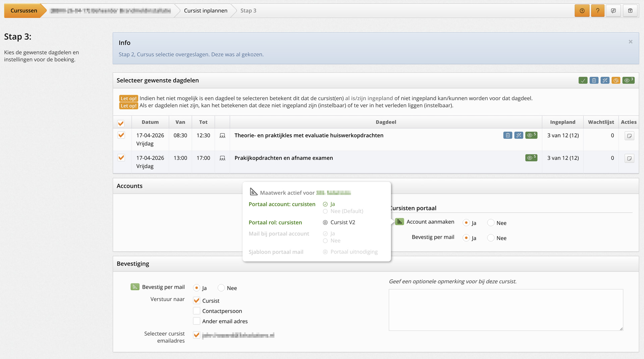Enable the Contactpersoon checkbox
This screenshot has width=644, height=359.
tap(197, 311)
